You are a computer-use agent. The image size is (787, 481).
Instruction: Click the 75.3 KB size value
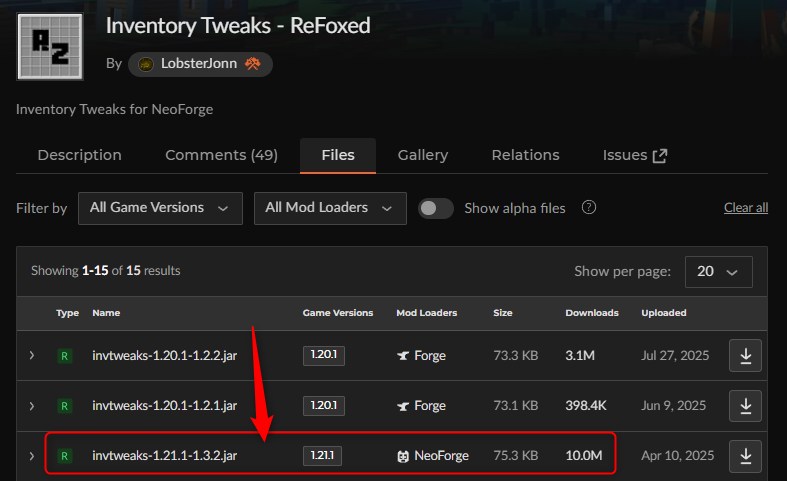(x=515, y=455)
